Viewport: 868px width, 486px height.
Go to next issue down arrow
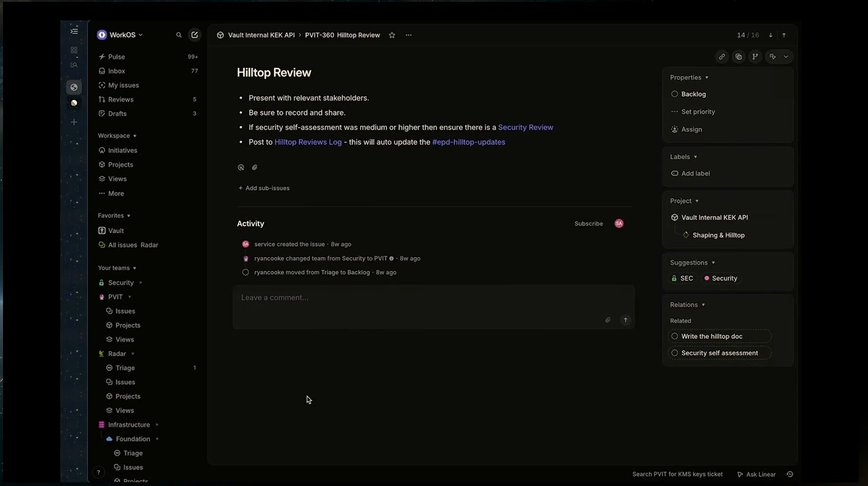pyautogui.click(x=770, y=35)
